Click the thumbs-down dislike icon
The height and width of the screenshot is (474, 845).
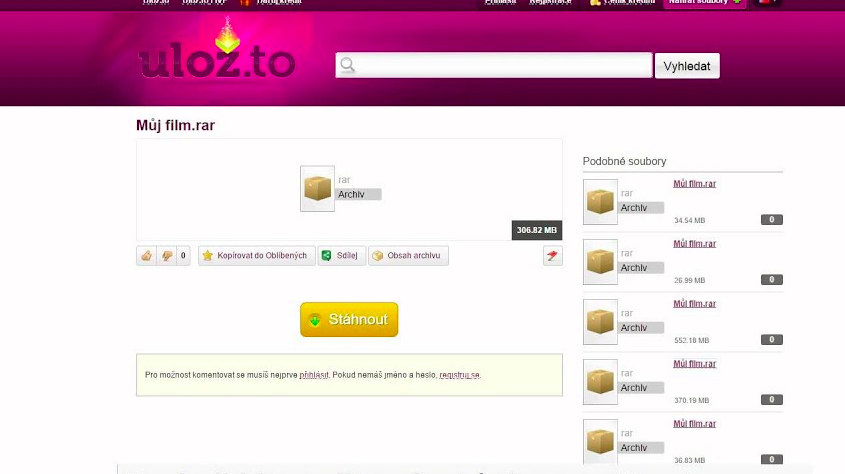[167, 255]
